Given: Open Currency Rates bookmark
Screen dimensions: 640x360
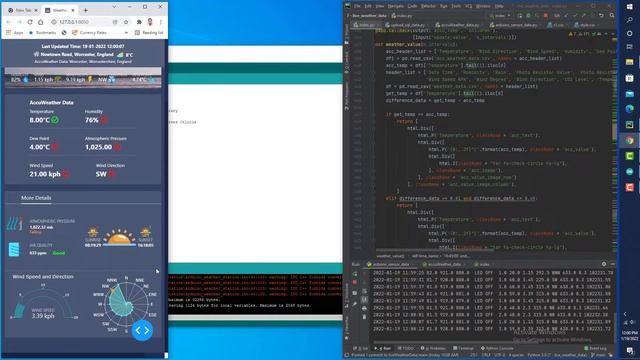Looking at the screenshot, I should tap(89, 33).
